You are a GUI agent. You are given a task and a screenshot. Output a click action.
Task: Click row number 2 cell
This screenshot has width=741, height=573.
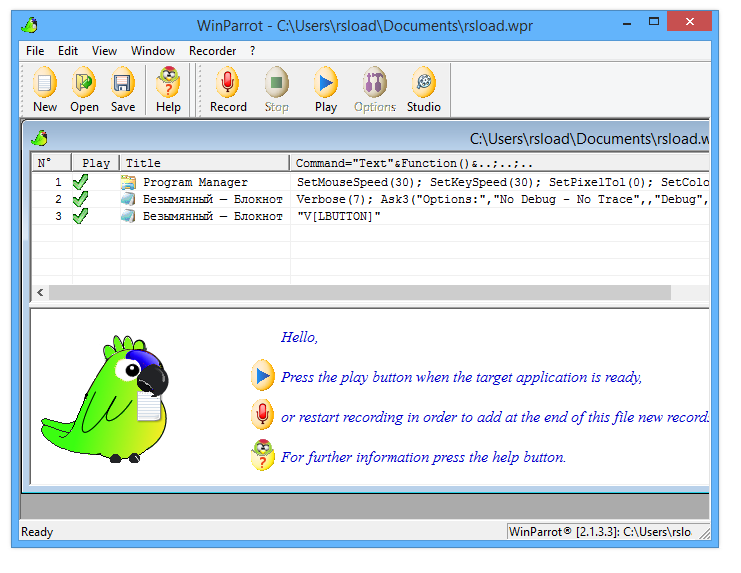(52, 199)
